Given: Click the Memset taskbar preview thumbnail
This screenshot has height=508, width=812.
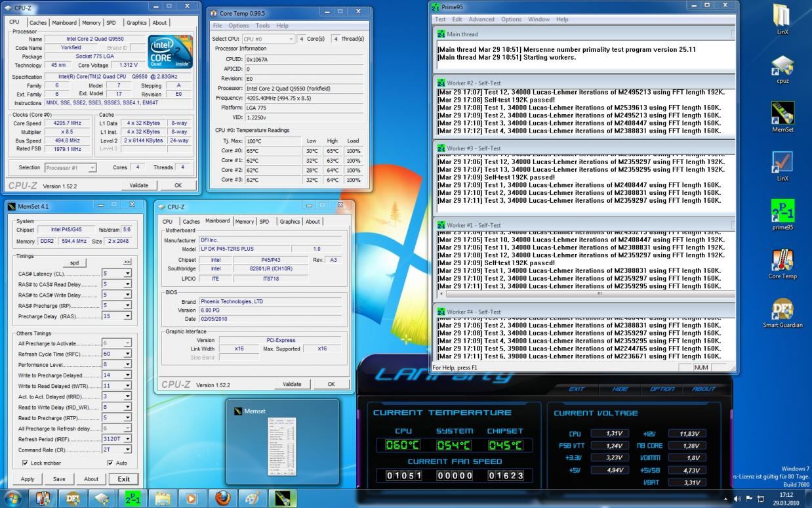Looking at the screenshot, I should coord(283,442).
